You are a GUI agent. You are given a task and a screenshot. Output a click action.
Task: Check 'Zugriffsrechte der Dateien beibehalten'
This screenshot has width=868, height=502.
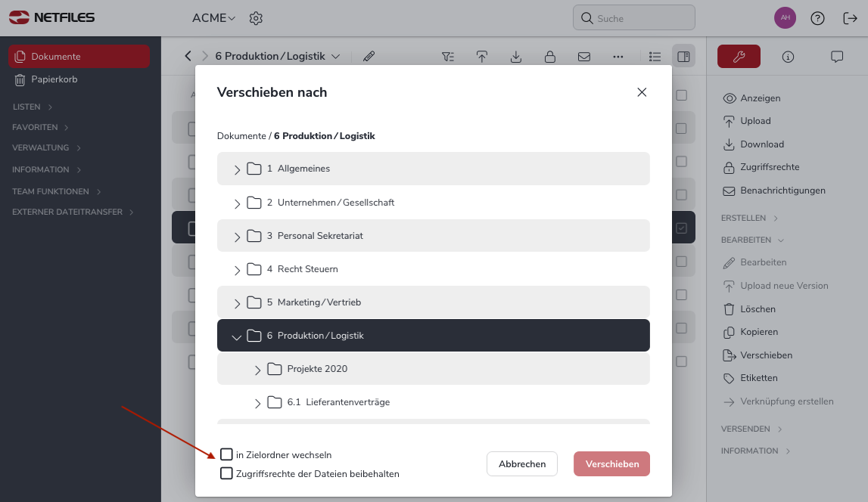(x=226, y=473)
